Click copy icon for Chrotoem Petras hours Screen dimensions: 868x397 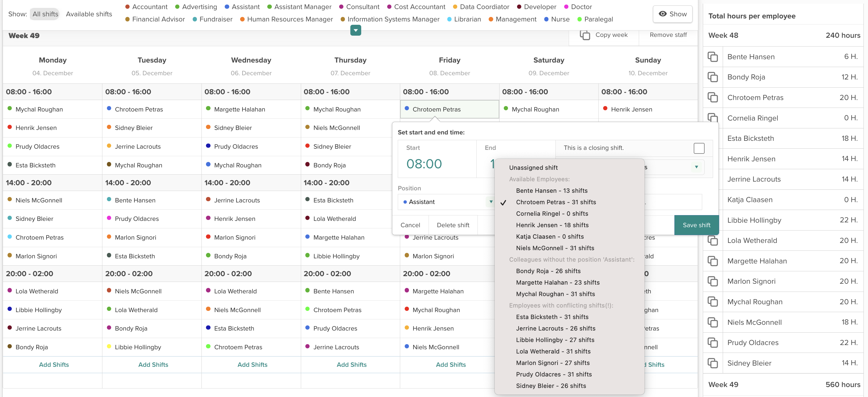click(x=712, y=97)
